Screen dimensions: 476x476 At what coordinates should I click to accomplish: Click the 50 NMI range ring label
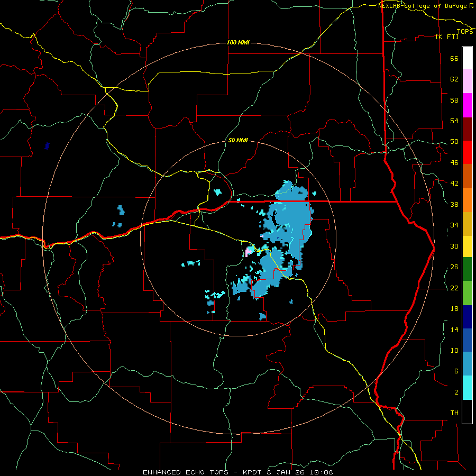click(237, 140)
